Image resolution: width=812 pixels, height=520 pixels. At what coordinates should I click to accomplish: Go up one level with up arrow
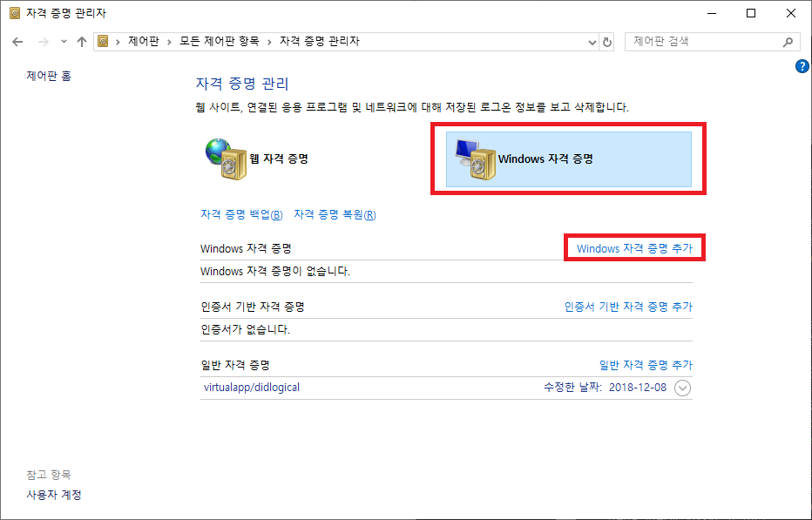click(81, 42)
